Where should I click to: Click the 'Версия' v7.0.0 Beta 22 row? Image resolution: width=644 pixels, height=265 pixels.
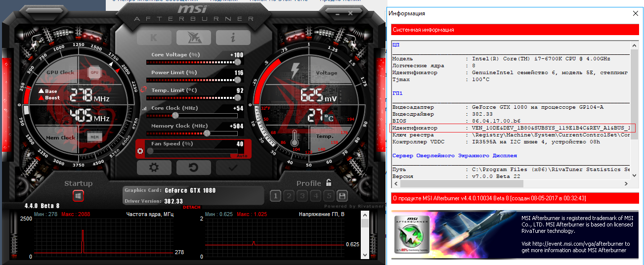(511, 176)
